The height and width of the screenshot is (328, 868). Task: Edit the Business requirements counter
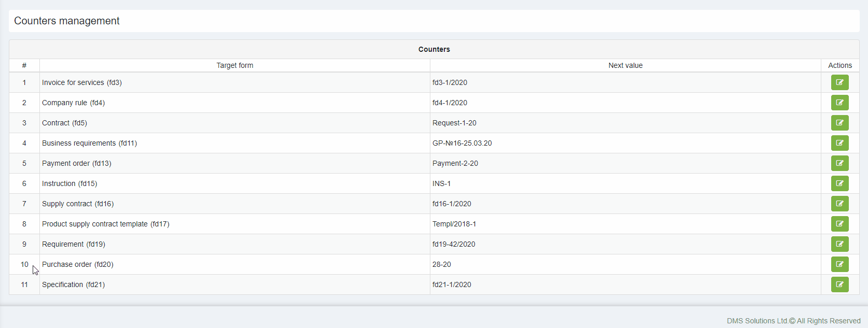pyautogui.click(x=839, y=143)
